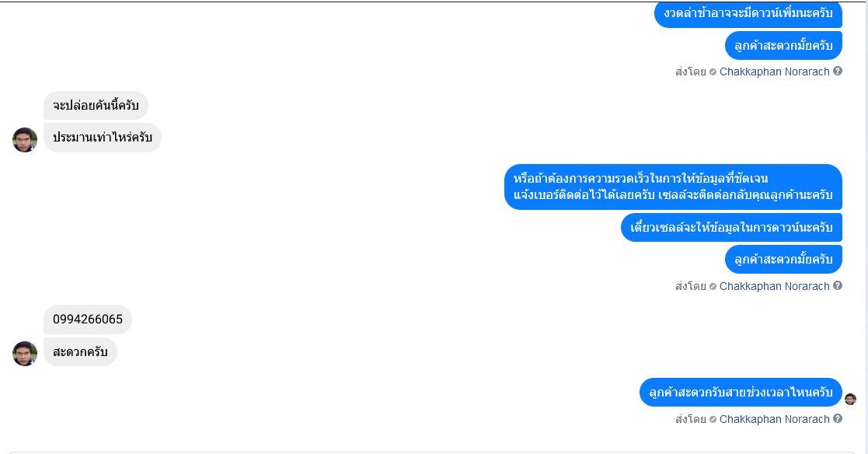Click the สะดวกครับ reply bubble
868x454 pixels.
[x=80, y=351]
